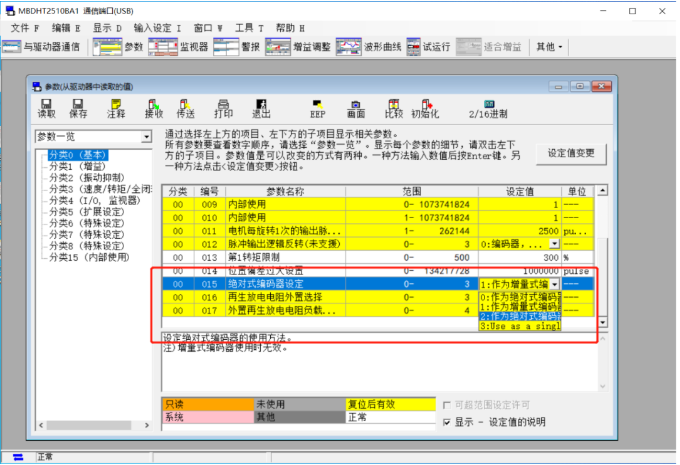
Task: Open the parameter (参数) window icon
Action: coord(108,47)
